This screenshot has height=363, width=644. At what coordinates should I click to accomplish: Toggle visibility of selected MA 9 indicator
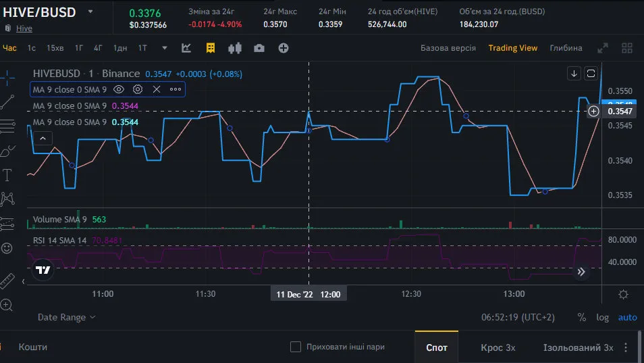tap(119, 89)
